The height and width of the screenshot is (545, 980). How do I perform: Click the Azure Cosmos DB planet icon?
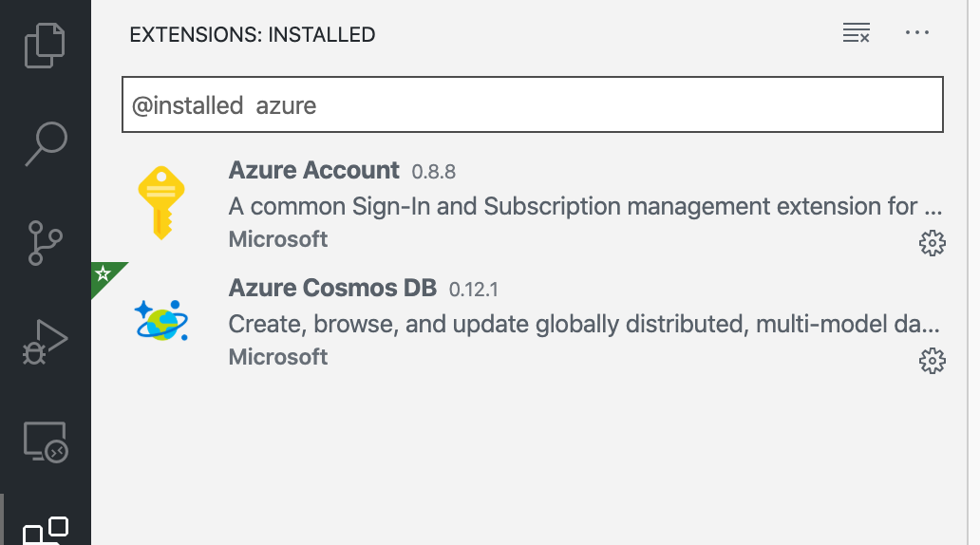(161, 321)
